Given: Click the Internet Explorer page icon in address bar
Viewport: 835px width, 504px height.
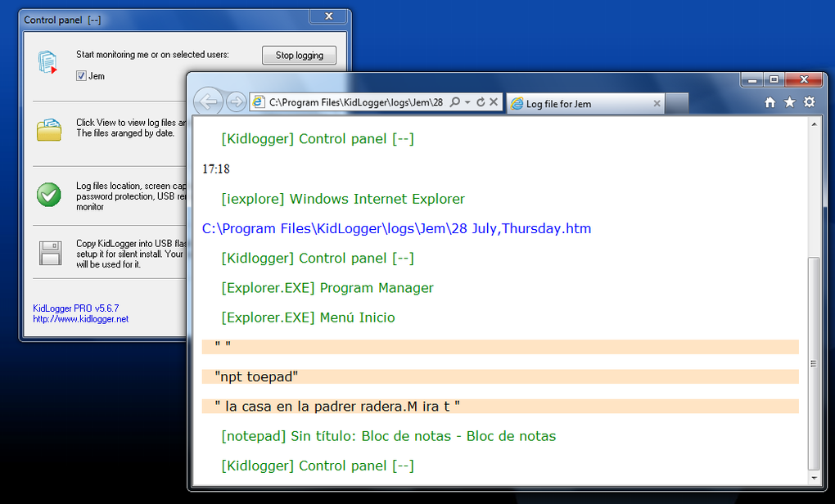Looking at the screenshot, I should (x=259, y=102).
